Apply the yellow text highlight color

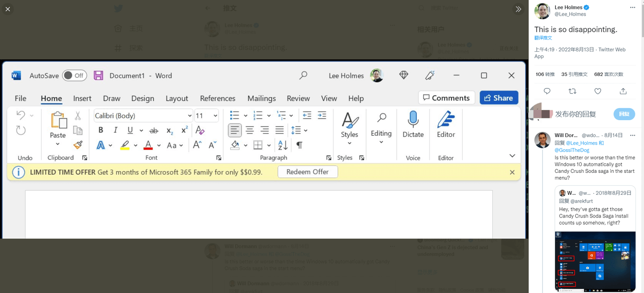(125, 145)
